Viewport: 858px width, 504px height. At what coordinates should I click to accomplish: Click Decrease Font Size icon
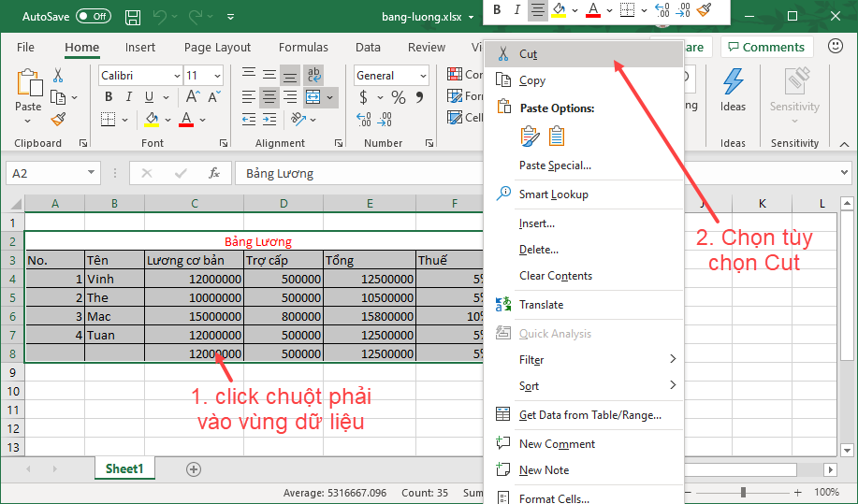[214, 96]
